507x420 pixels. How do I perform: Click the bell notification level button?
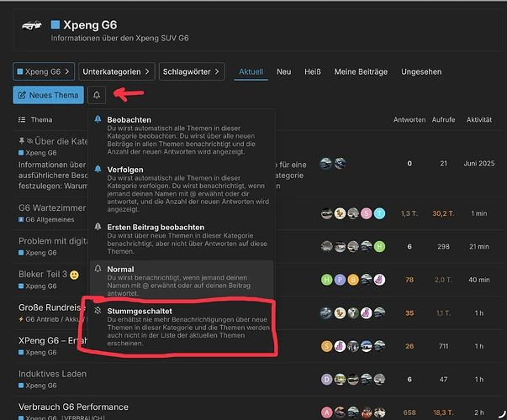tap(97, 95)
